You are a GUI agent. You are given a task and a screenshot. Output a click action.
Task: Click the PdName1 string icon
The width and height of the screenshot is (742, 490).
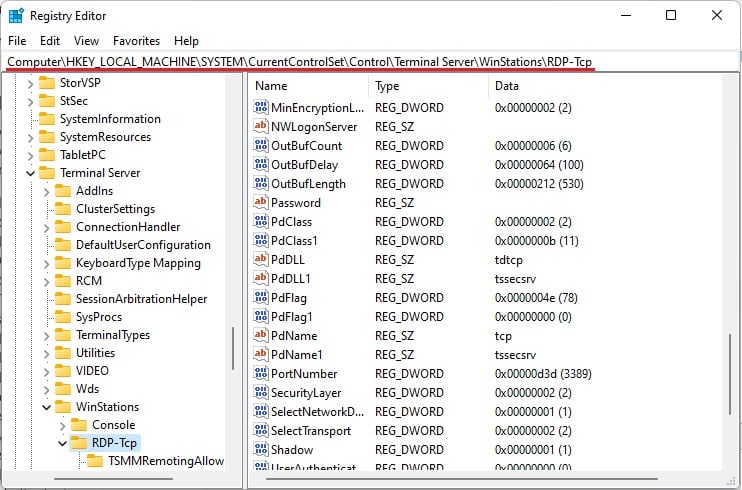point(261,354)
